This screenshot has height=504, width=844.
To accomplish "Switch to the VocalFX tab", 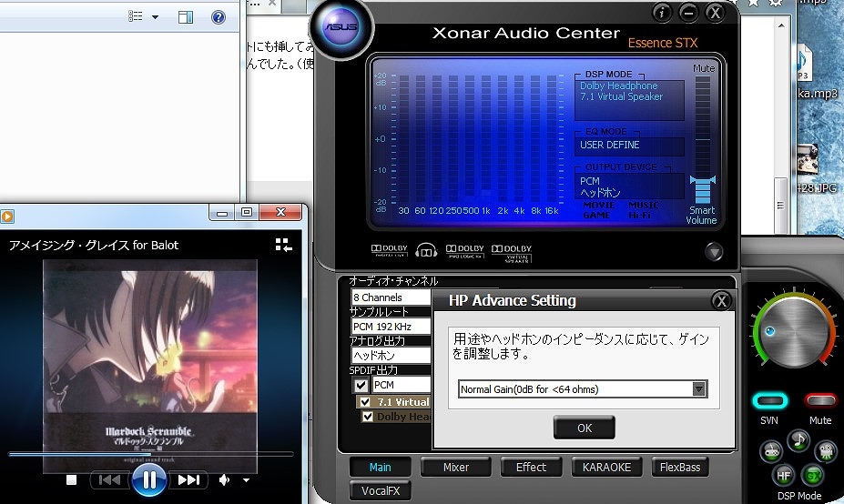I will pyautogui.click(x=381, y=490).
